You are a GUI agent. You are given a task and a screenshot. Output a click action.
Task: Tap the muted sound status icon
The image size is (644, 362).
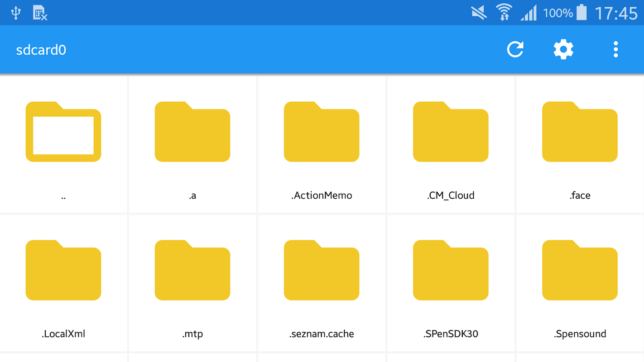(x=479, y=13)
